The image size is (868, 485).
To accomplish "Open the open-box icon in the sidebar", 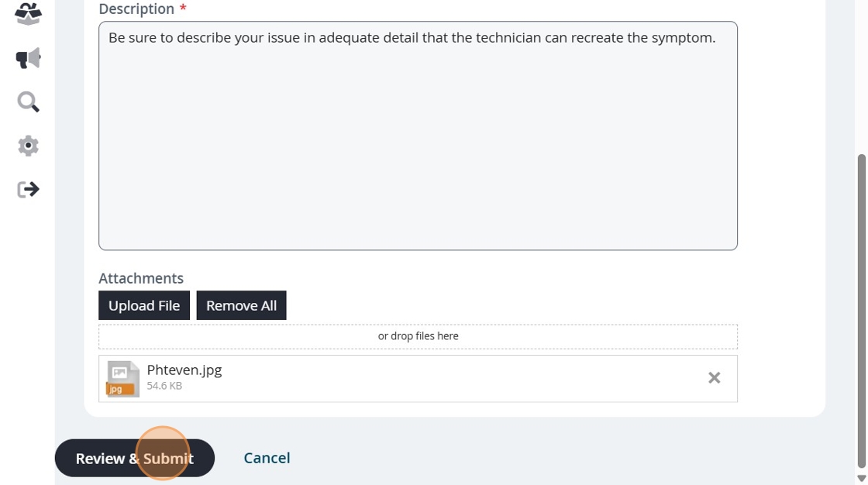I will (28, 13).
